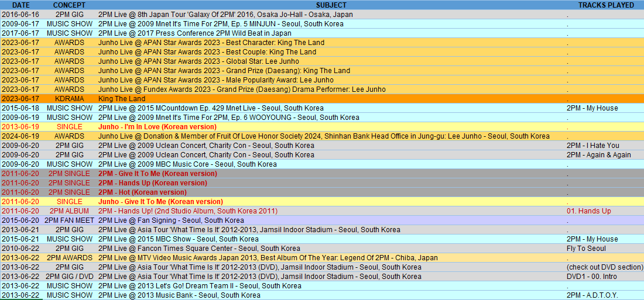Select the 2015-06-21 date cell
The image size is (644, 300).
point(20,239)
